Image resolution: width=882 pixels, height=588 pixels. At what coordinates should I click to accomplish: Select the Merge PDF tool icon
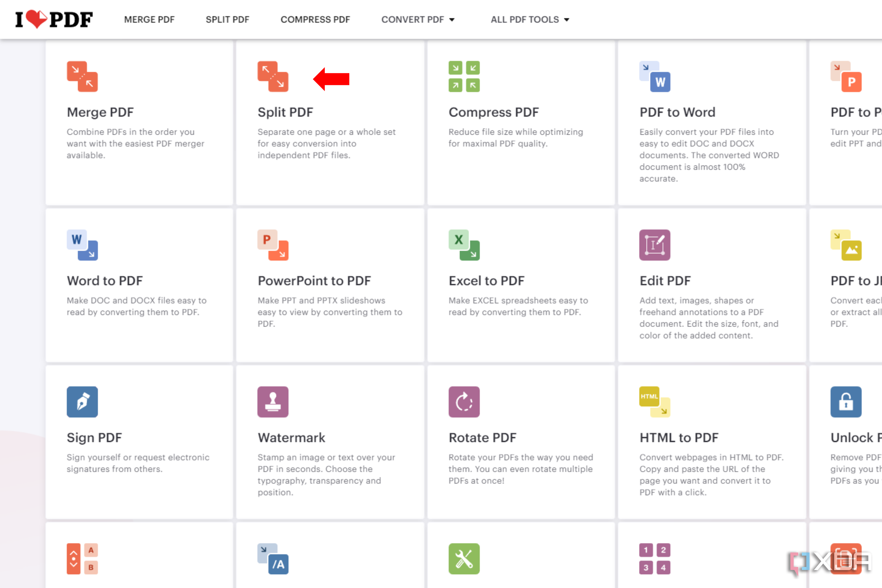point(82,76)
